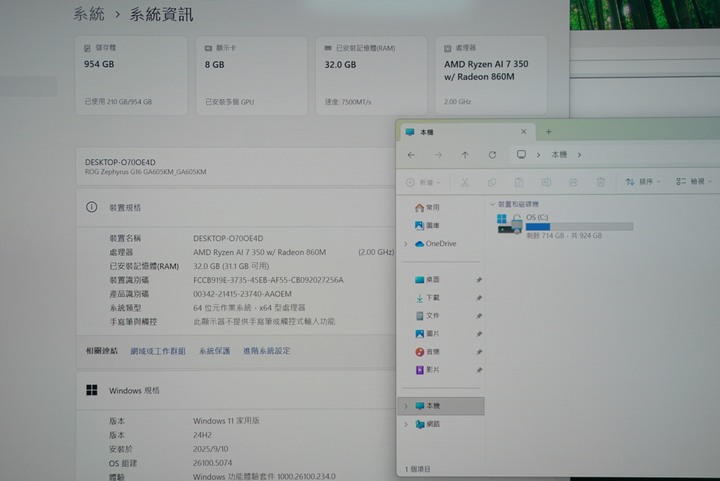This screenshot has width=720, height=481.
Task: Add a new File Explorer tab
Action: (x=548, y=132)
